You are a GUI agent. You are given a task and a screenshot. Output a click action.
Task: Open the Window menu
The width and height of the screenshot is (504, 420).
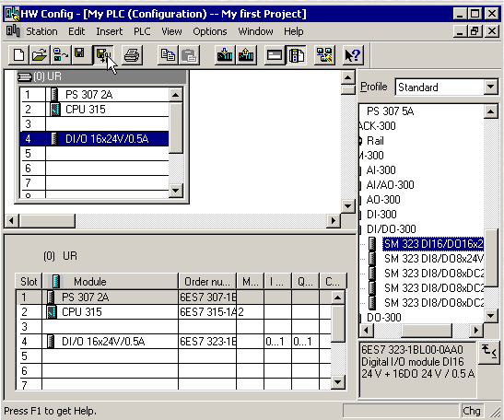(255, 31)
